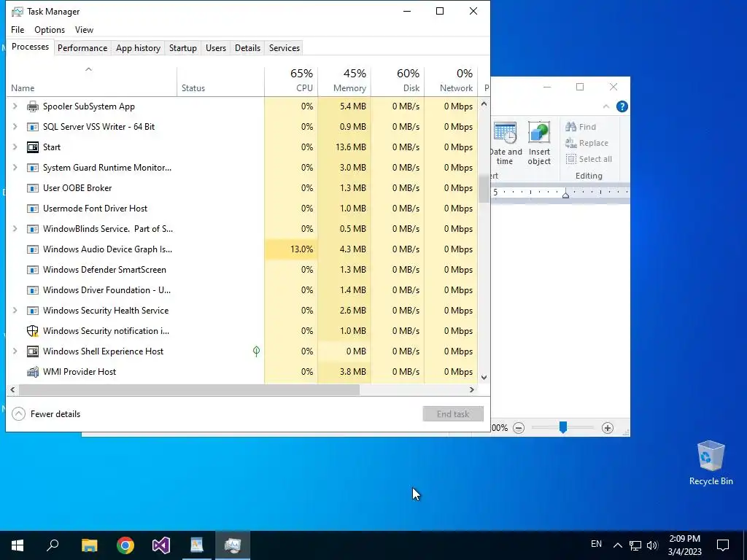747x560 pixels.
Task: Sort processes by Memory column header
Action: tap(345, 80)
